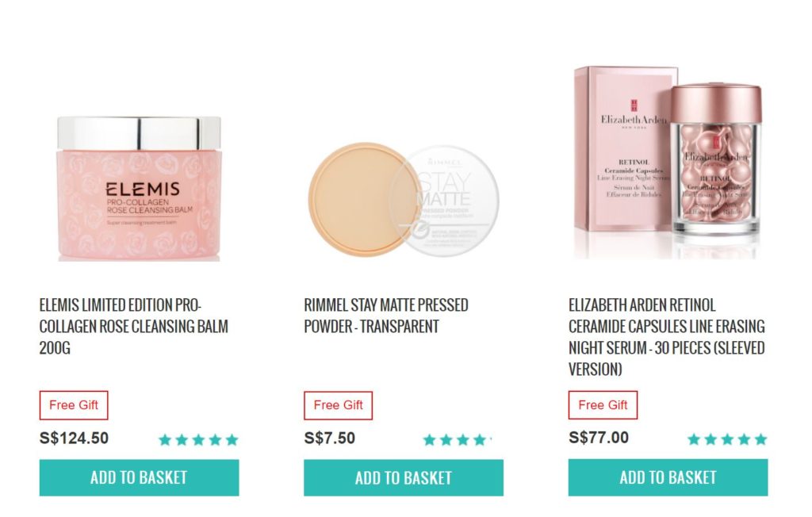Click the S$124.50 price of Elemis balm

point(74,438)
